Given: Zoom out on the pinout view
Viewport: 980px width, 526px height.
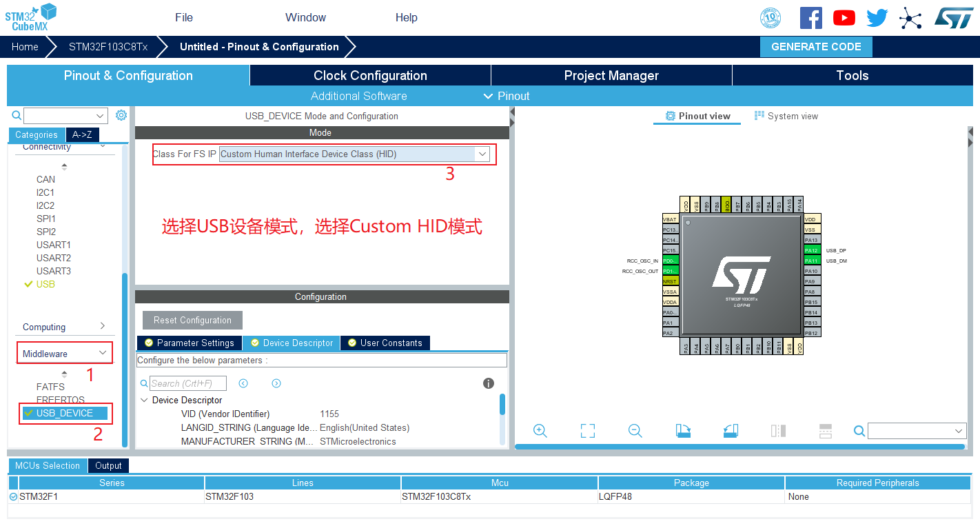Looking at the screenshot, I should coord(635,431).
